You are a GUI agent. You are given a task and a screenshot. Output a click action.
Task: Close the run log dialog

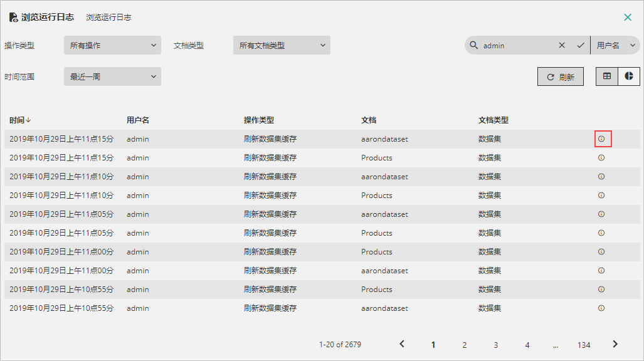point(628,18)
